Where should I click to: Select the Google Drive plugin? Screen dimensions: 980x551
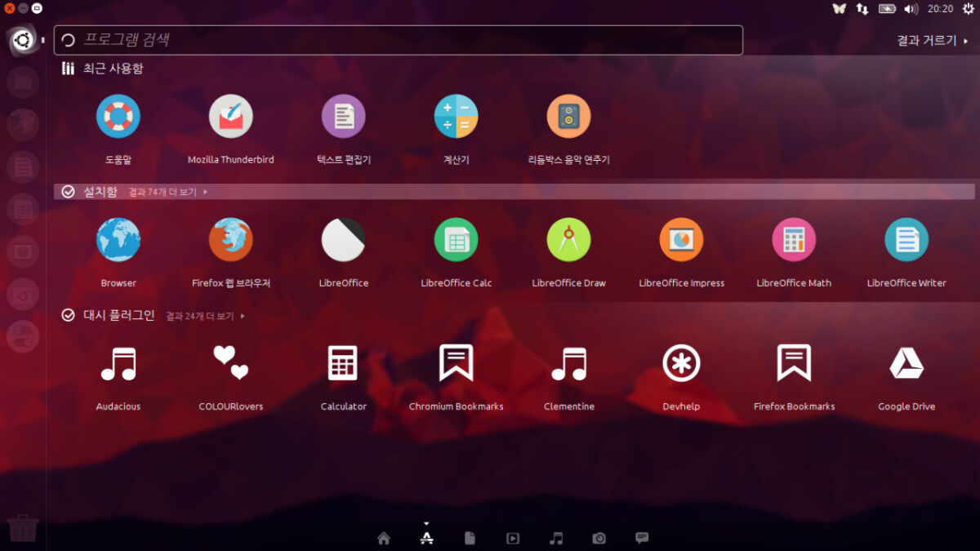coord(907,364)
